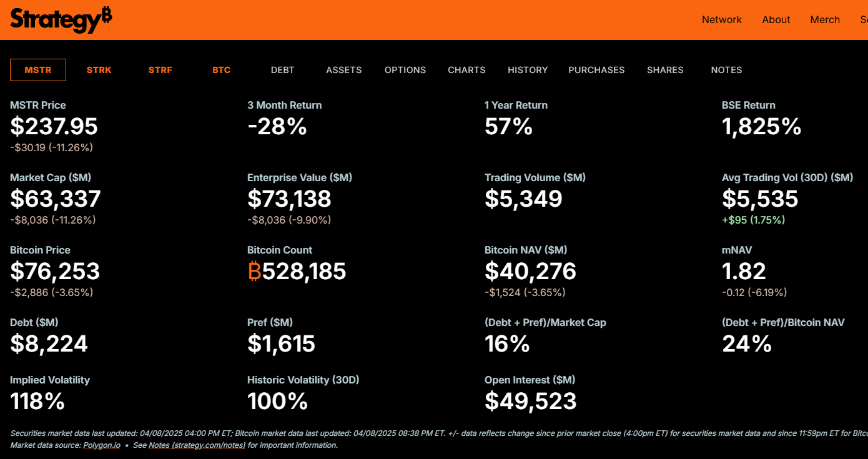868x459 pixels.
Task: Open the NOTES tab
Action: pos(726,70)
